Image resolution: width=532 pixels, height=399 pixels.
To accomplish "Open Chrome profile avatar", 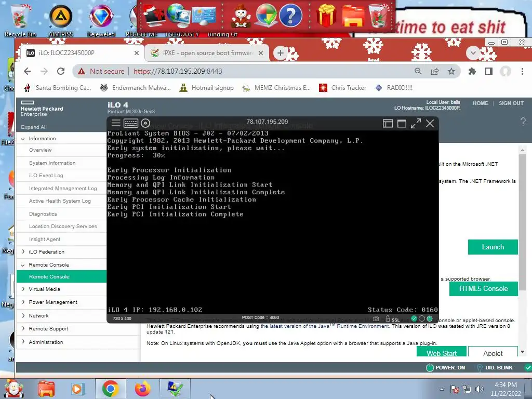I will pyautogui.click(x=506, y=71).
